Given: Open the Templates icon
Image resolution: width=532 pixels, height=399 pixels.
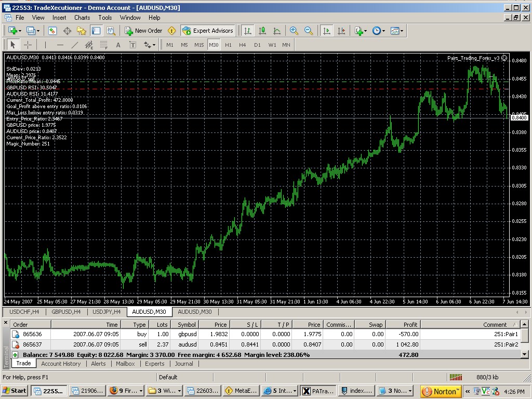Looking at the screenshot, I should click(395, 31).
